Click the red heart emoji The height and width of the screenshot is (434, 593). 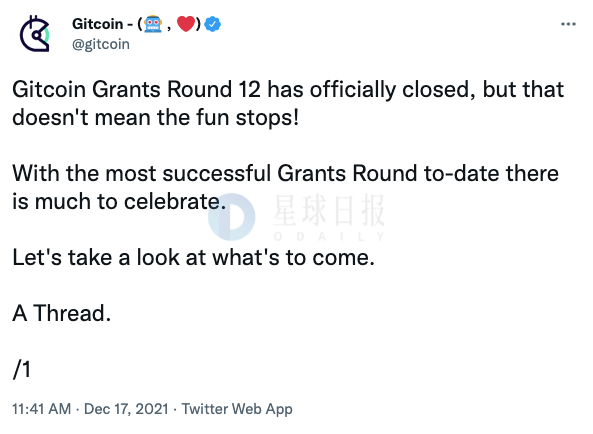tap(186, 24)
